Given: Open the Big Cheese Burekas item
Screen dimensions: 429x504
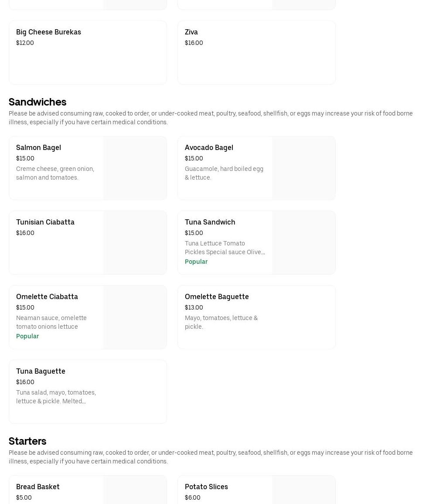Looking at the screenshot, I should point(48,32).
